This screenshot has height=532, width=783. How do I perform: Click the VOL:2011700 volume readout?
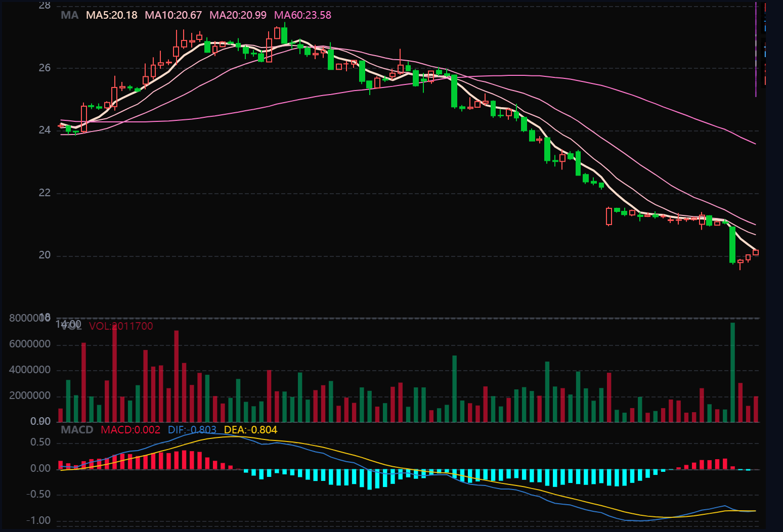(121, 326)
